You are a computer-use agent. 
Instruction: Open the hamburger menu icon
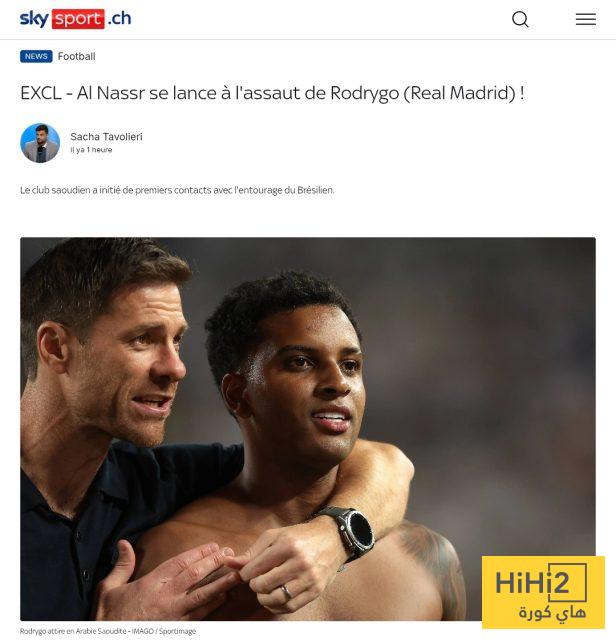pos(585,19)
